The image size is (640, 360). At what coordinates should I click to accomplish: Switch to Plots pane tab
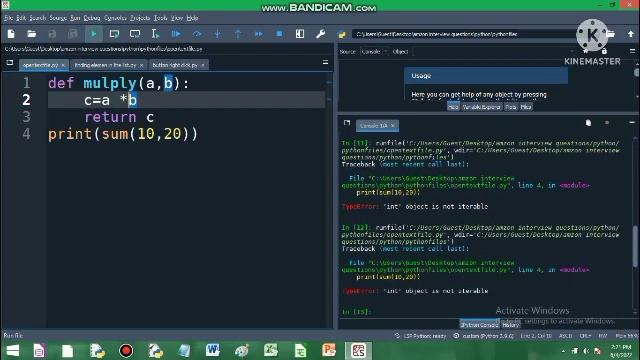511,107
